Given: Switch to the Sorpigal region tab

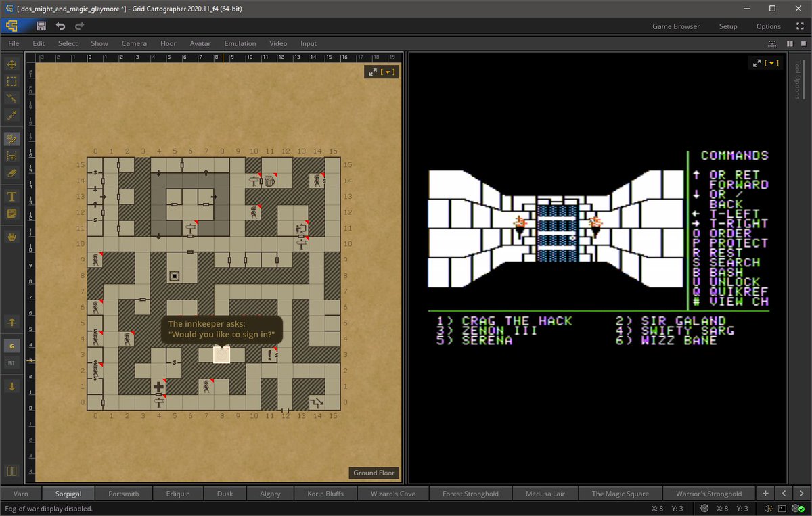Looking at the screenshot, I should [68, 494].
